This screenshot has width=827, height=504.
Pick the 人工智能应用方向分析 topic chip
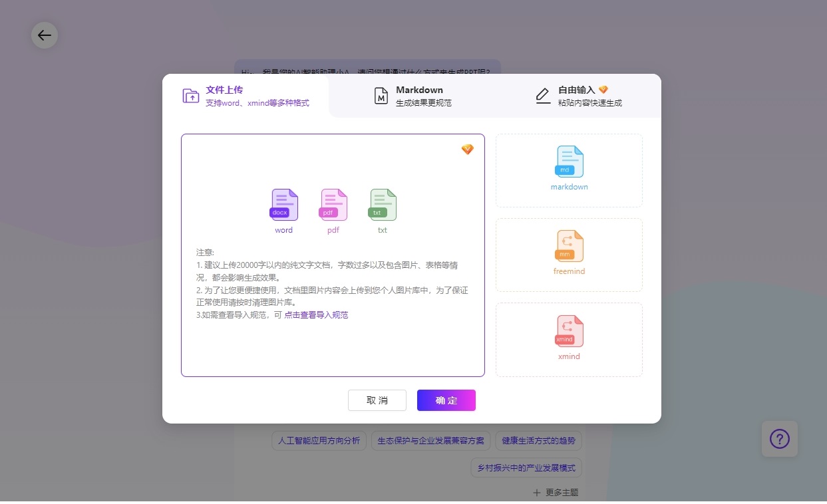[x=319, y=441]
